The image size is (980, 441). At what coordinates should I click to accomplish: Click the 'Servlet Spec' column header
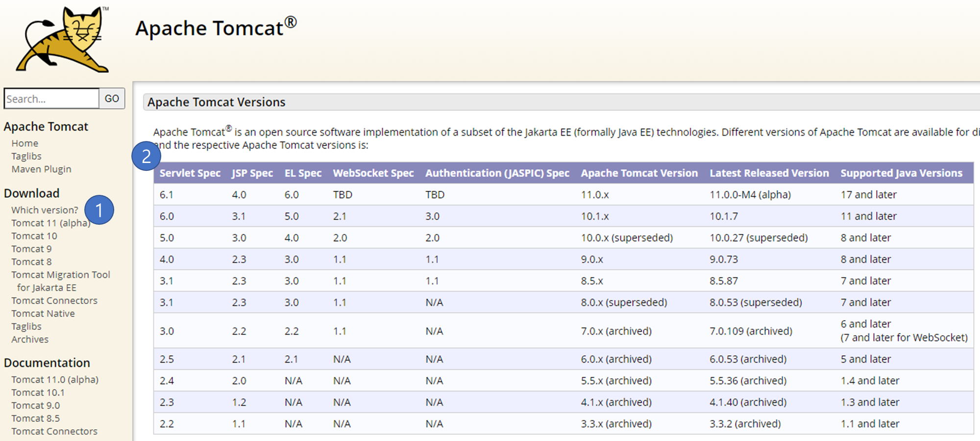pos(190,173)
